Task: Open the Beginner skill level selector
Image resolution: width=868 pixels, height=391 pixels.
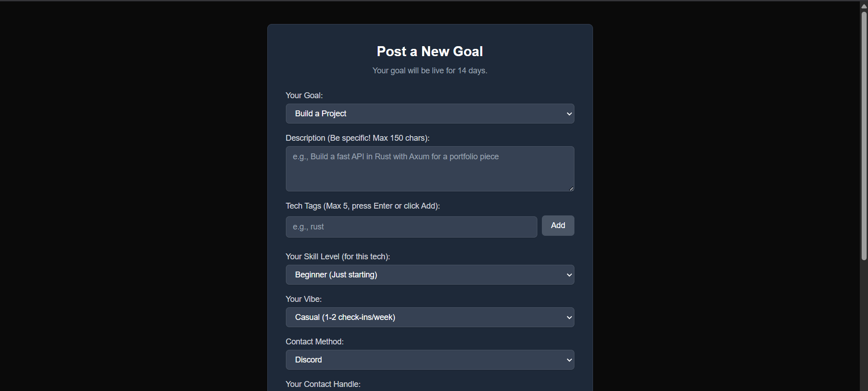Action: 430,275
